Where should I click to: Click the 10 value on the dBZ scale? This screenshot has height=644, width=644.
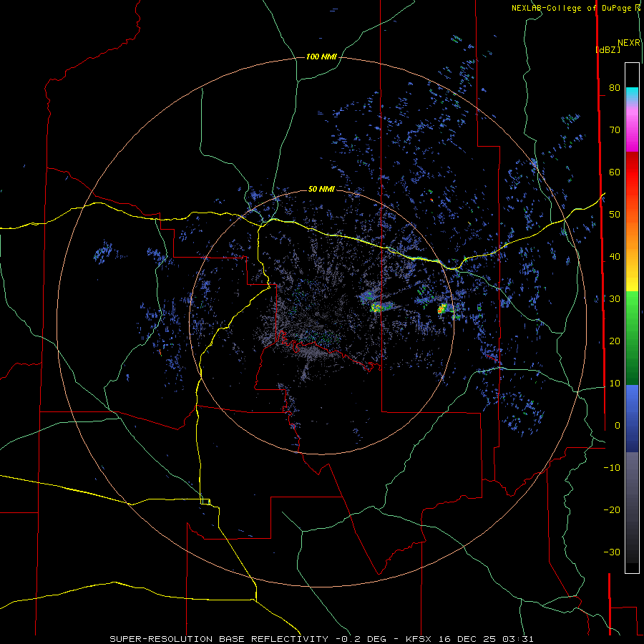(615, 384)
